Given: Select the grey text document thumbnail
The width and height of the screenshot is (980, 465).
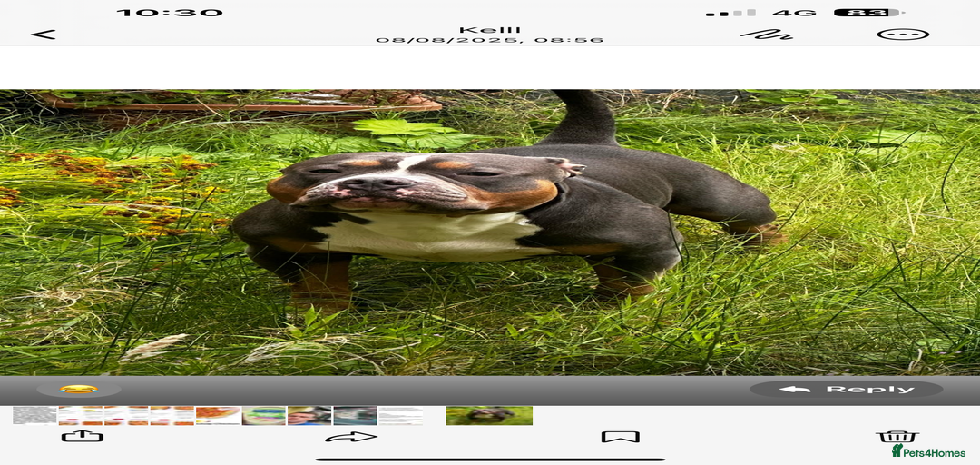Looking at the screenshot, I should tap(35, 416).
